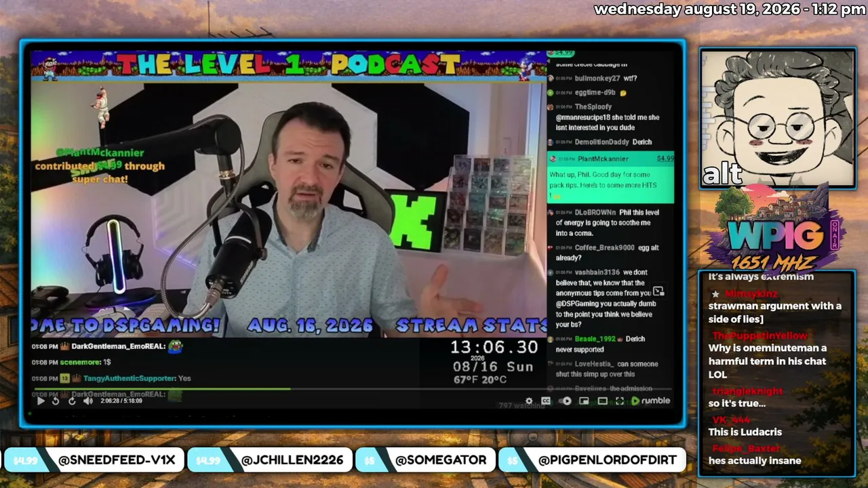Toggle the autoplay switch in the player
The width and height of the screenshot is (868, 488).
click(565, 401)
